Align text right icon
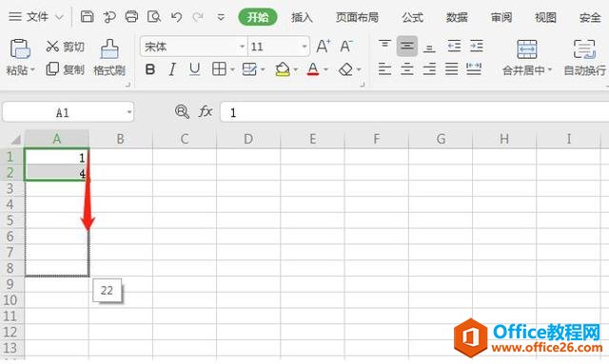 pyautogui.click(x=429, y=69)
